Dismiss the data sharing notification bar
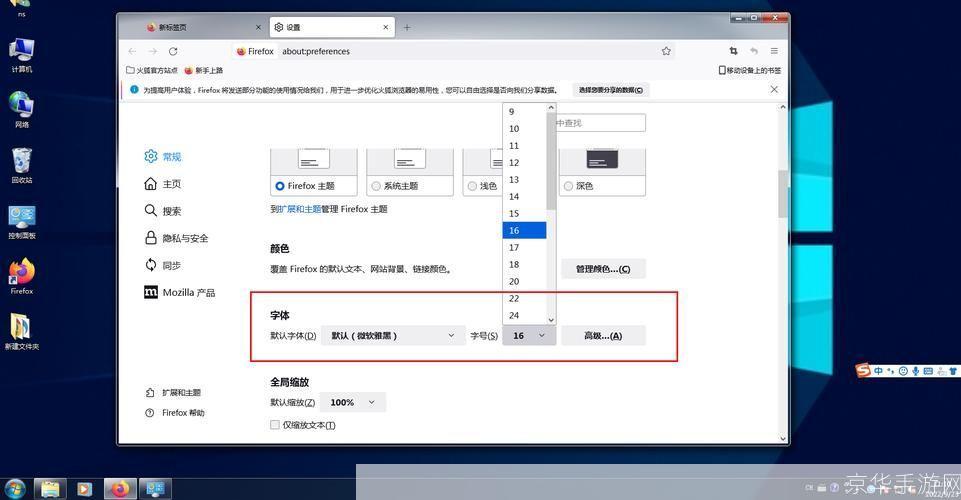This screenshot has width=961, height=500. (774, 89)
